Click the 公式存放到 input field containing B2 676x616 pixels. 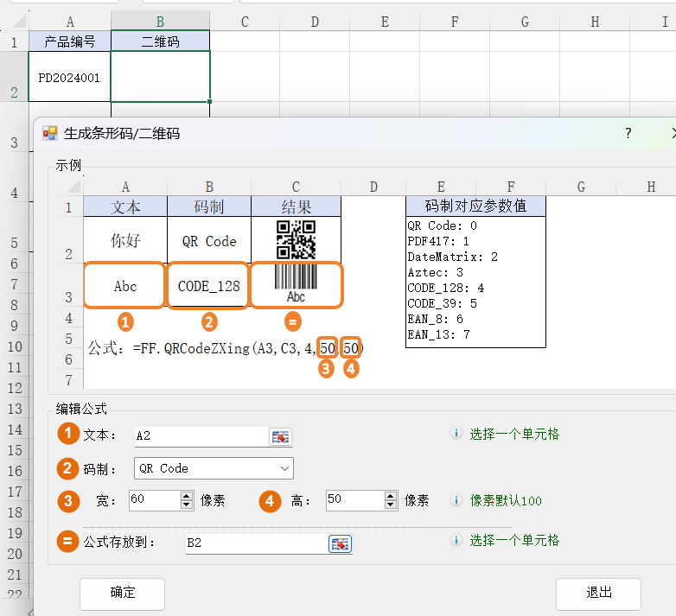point(255,543)
